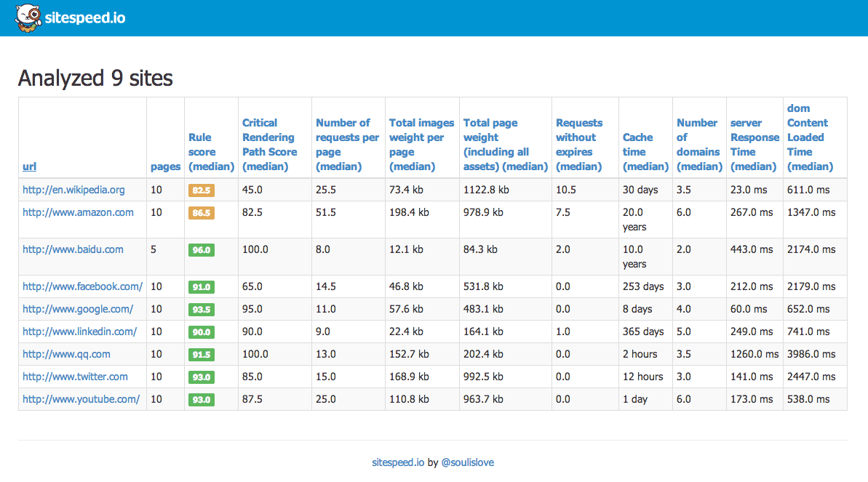Image resolution: width=868 pixels, height=482 pixels.
Task: Open the www.linkedin.com result link
Action: [x=80, y=332]
